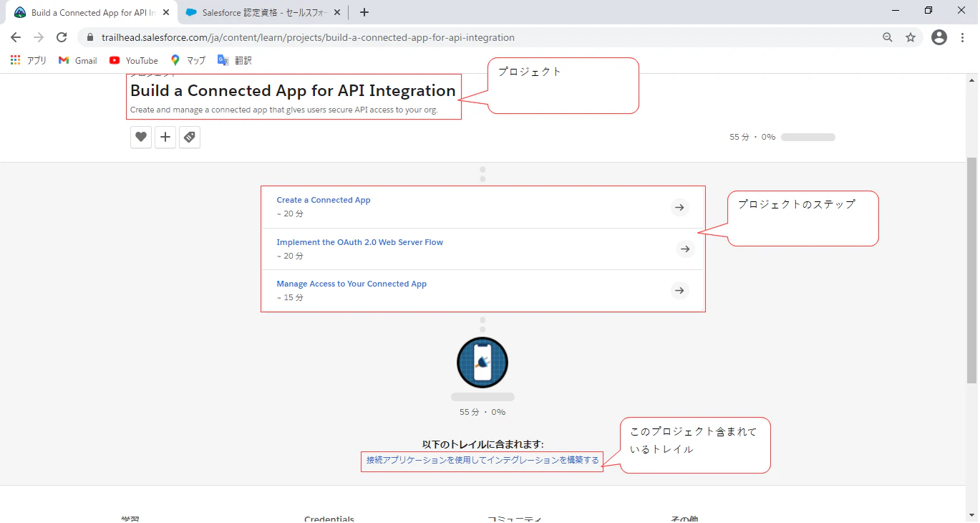
Task: Go back to previous page
Action: coord(16,37)
